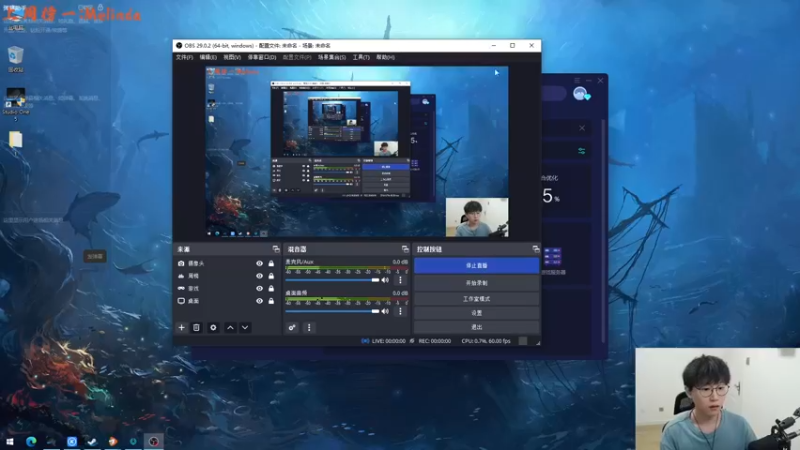Open 设置 from the controls panel
This screenshot has width=800, height=450.
(477, 313)
